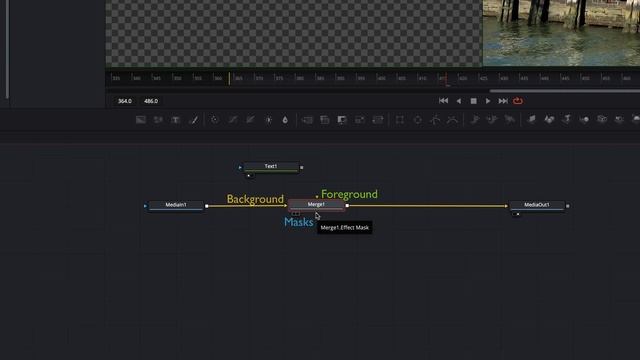640x360 pixels.
Task: Click the render end field showing 486.0
Action: point(151,101)
